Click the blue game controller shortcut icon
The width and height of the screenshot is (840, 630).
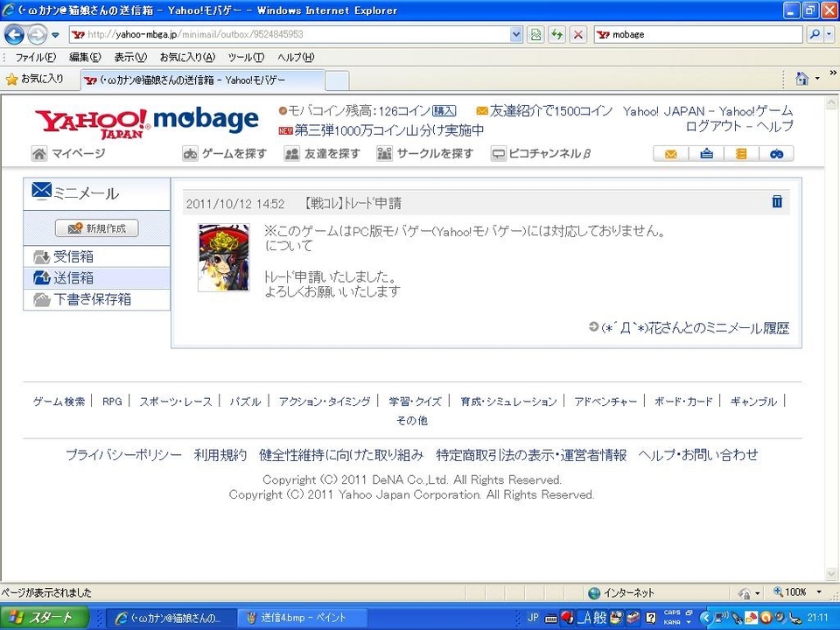tap(776, 154)
